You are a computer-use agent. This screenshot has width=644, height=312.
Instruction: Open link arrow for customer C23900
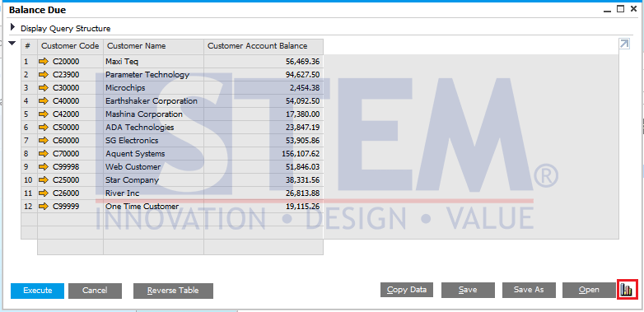pyautogui.click(x=43, y=75)
